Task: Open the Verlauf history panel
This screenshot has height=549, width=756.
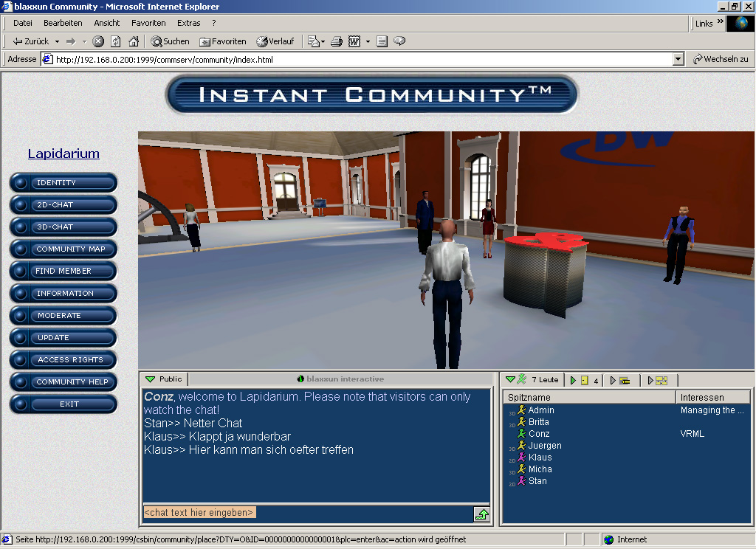Action: (275, 41)
